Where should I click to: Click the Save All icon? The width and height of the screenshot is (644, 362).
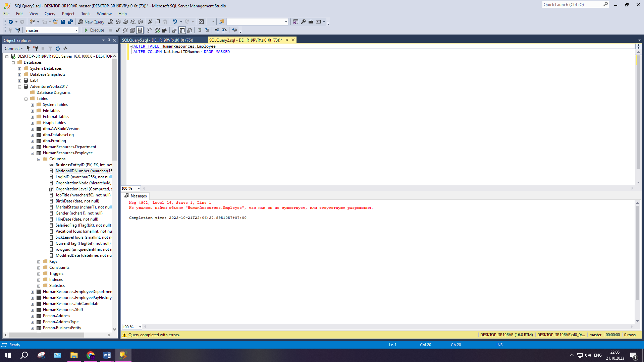coord(70,22)
